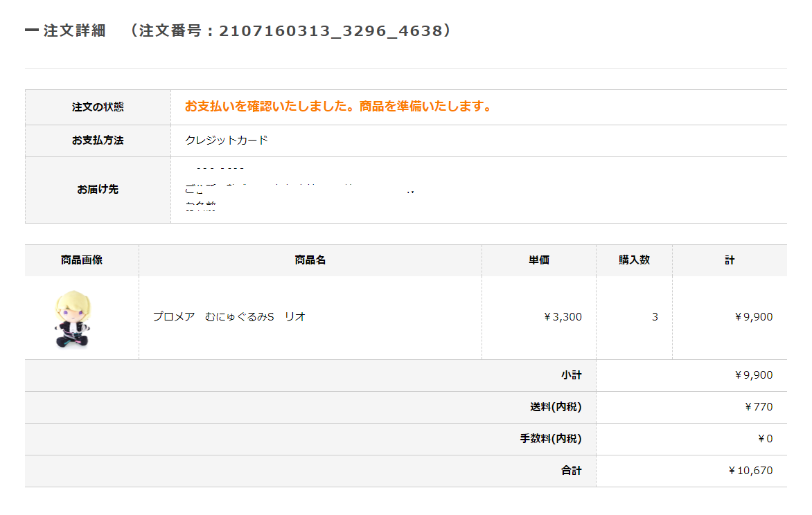
Task: Click the unit price ¥3,300
Action: coord(563,317)
